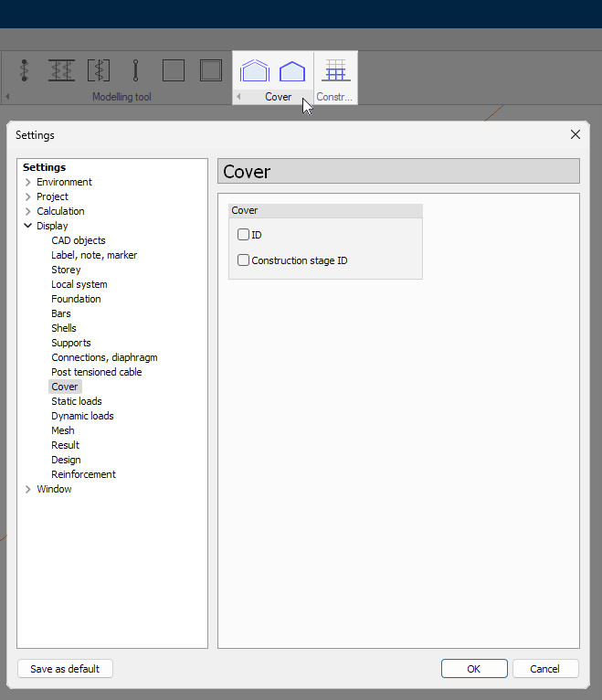Open Post tensioned cable settings
Screen dimensions: 602x700
[97, 372]
